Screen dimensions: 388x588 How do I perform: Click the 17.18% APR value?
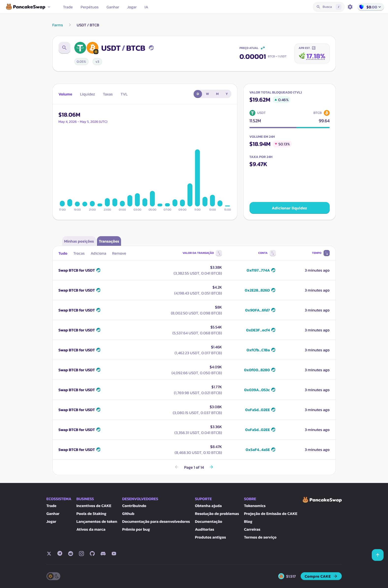pos(315,56)
